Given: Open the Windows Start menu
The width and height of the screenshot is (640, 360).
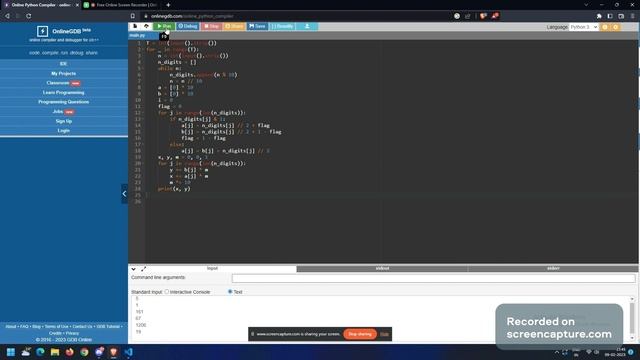Looking at the screenshot, I should [11, 352].
